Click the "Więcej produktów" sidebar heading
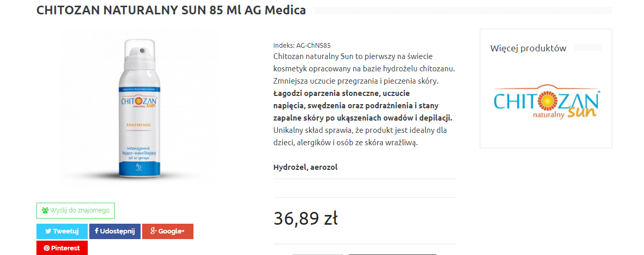Image resolution: width=644 pixels, height=255 pixels. click(528, 48)
